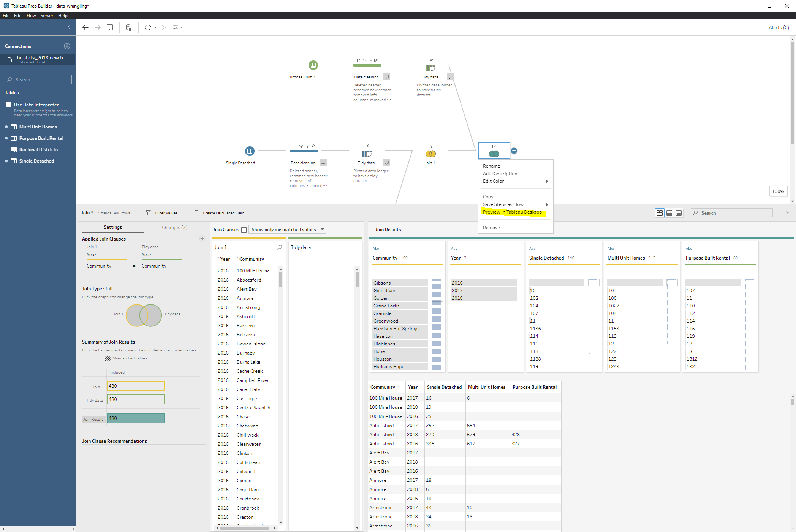Choose Rename from the context menu
This screenshot has width=796, height=532.
491,166
